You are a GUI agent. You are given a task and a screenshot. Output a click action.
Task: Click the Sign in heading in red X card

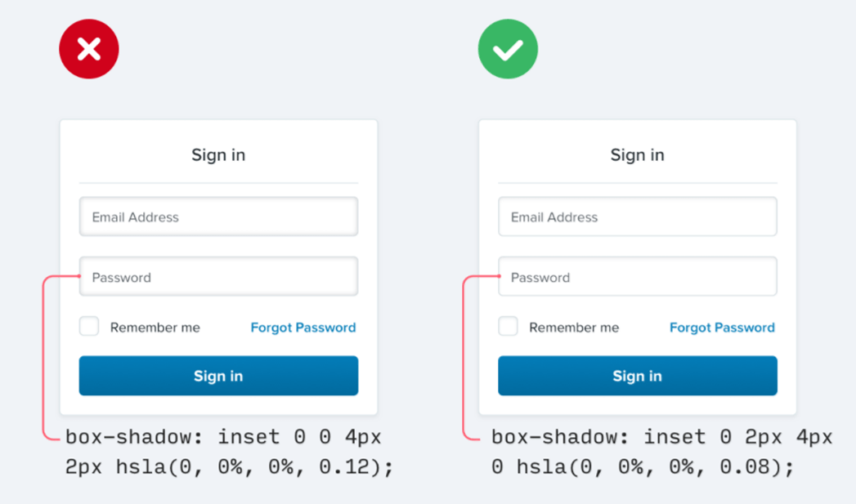tap(218, 155)
